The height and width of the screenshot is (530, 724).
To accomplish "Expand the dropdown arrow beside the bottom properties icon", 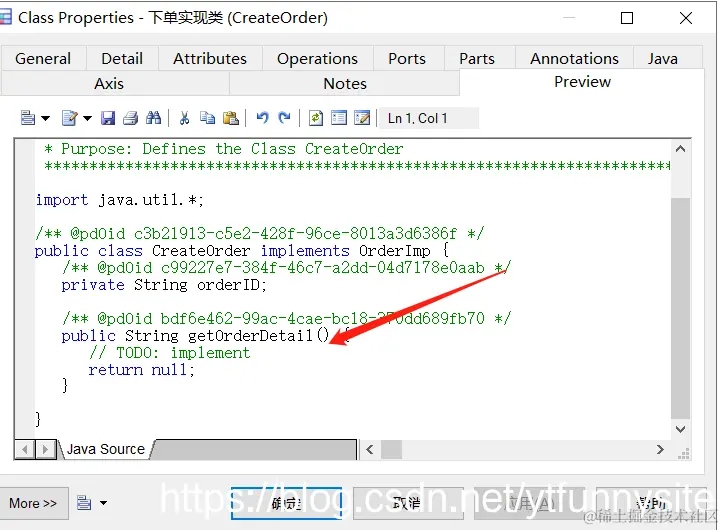I will [x=103, y=503].
